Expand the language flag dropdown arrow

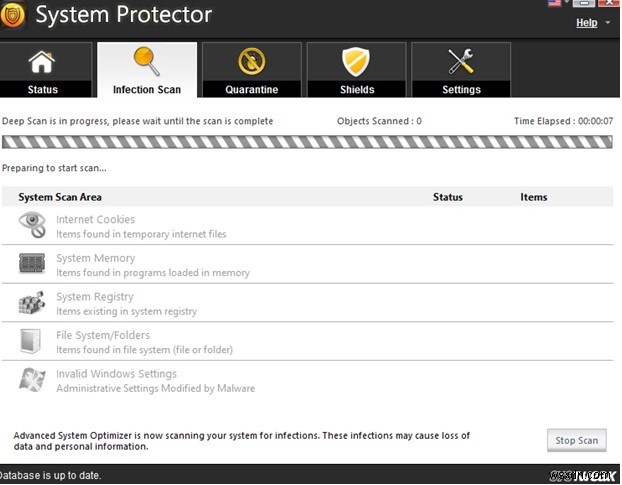pos(566,2)
